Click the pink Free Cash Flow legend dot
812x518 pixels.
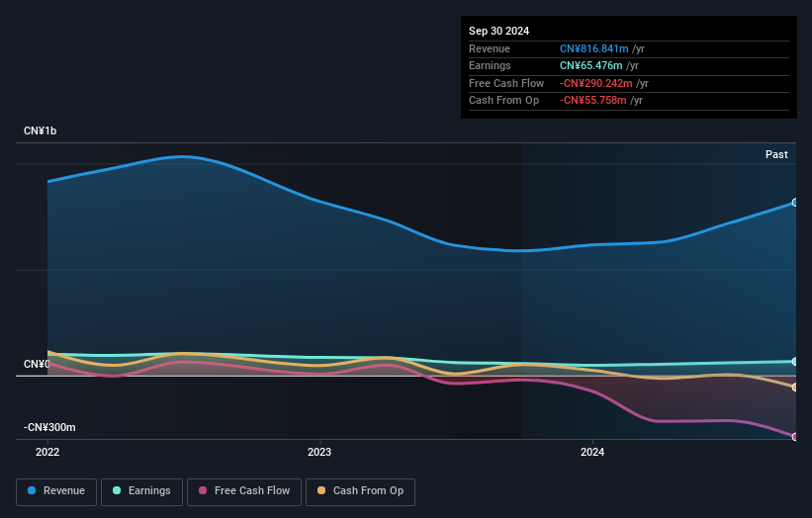[203, 490]
